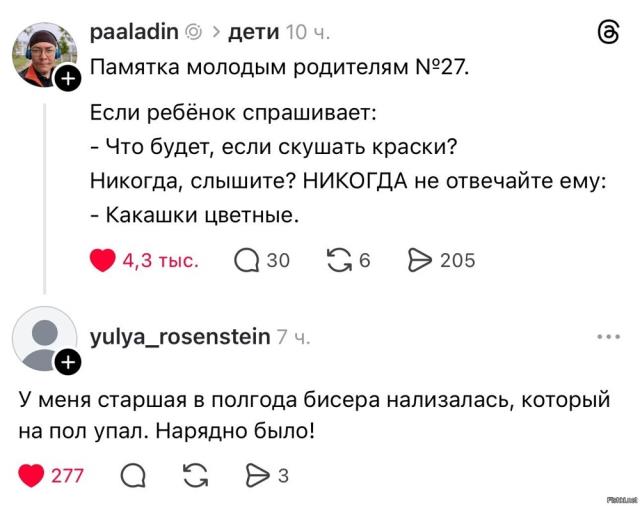Click yulya_rosenstein's default avatar
Viewport: 640px width, 506px height.
pos(42,338)
